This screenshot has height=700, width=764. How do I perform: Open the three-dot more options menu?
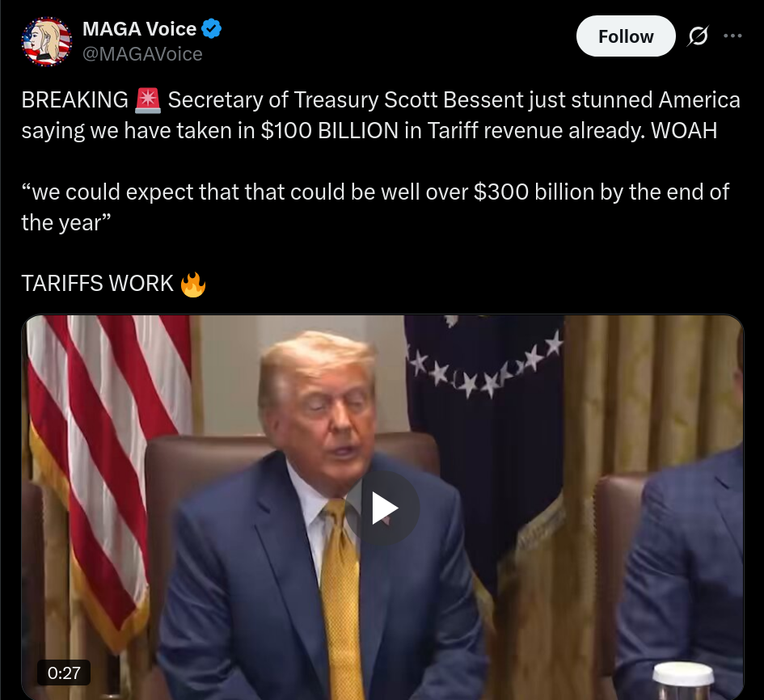[732, 36]
